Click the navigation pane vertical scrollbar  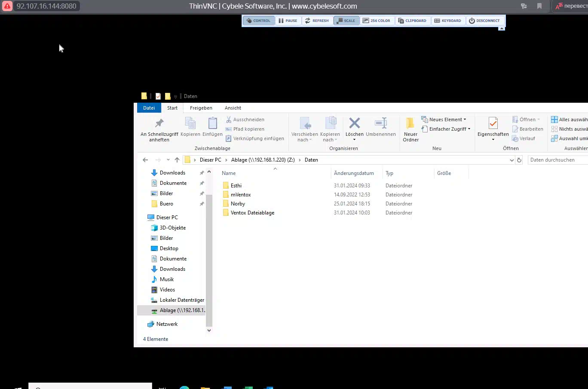click(209, 258)
